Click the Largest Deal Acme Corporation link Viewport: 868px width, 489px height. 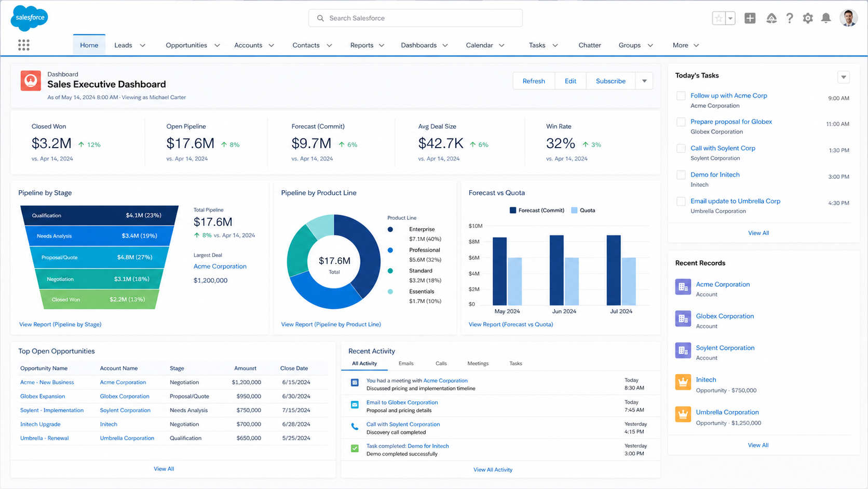click(x=220, y=266)
